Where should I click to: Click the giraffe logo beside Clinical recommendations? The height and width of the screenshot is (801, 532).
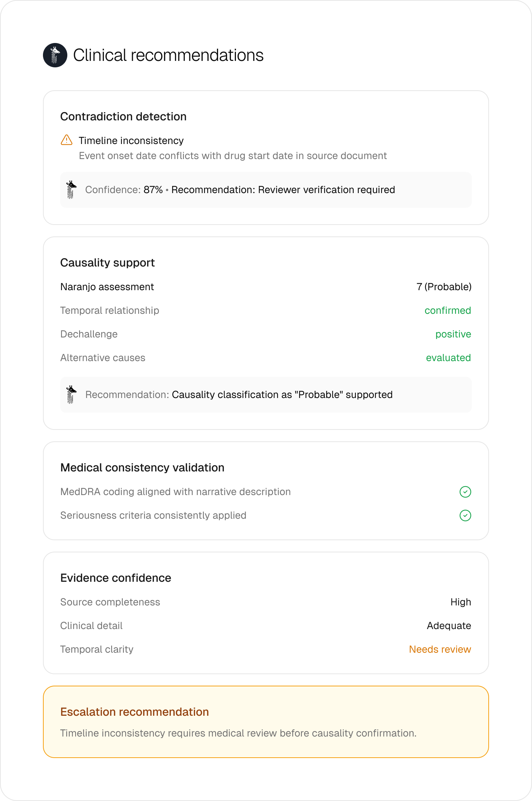point(55,55)
